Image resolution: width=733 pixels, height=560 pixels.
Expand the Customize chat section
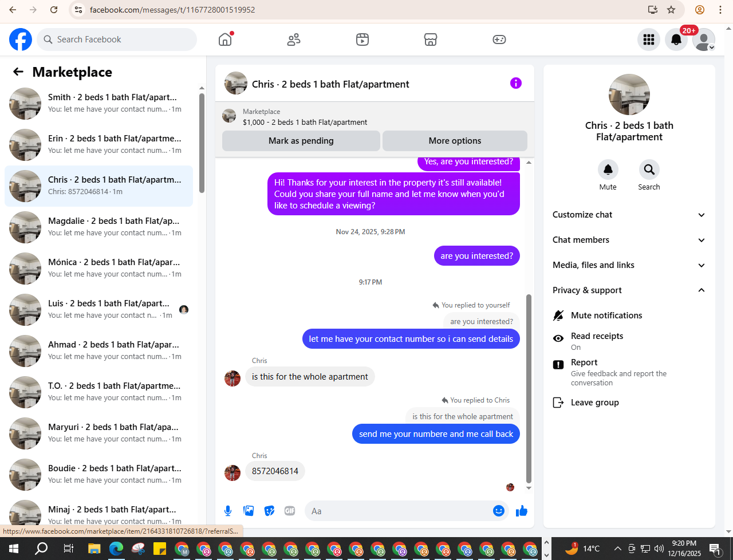point(629,215)
